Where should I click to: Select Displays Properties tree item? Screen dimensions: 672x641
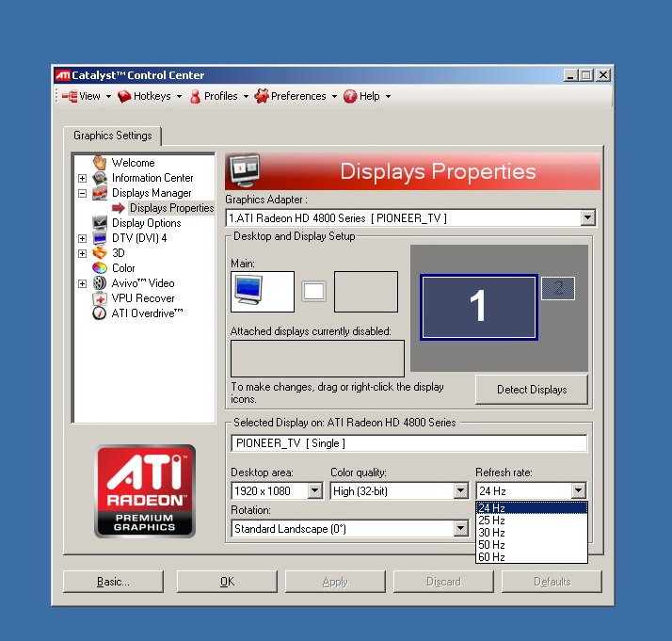[172, 208]
